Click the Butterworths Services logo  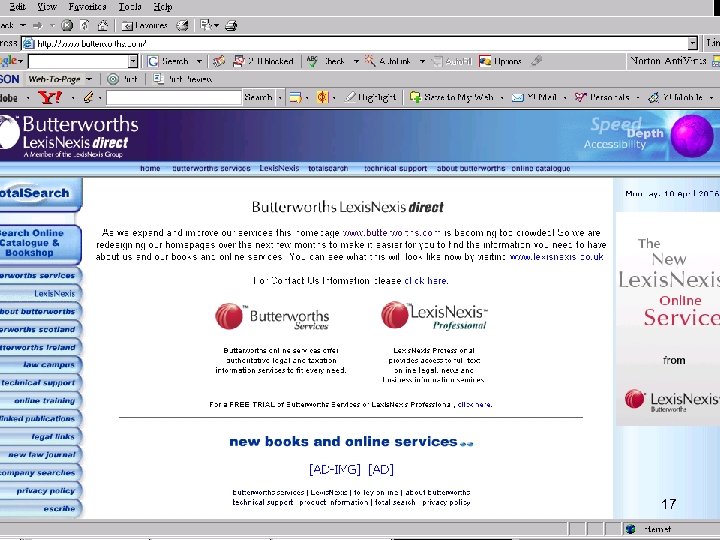pos(272,316)
